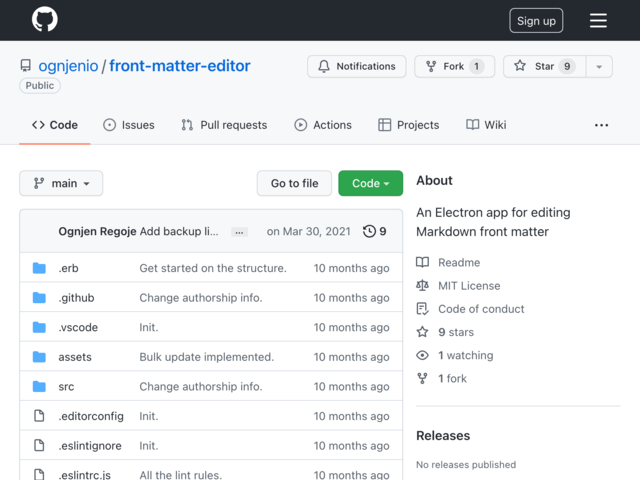Click the fork count badge showing 1
Image resolution: width=640 pixels, height=480 pixels.
point(476,66)
